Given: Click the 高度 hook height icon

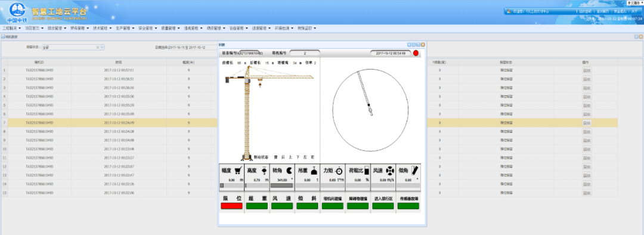Looking at the screenshot, I should coord(264,170).
